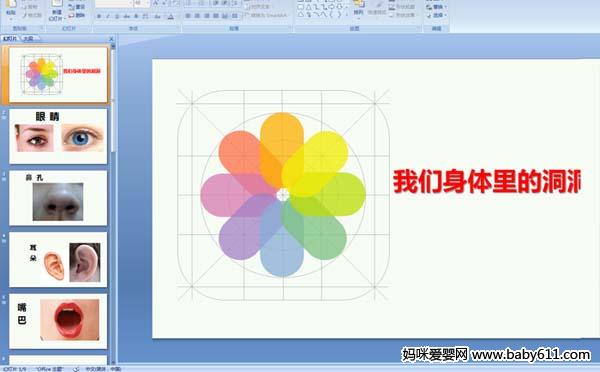
Task: Click the Reset slide icon
Action: 71,7
